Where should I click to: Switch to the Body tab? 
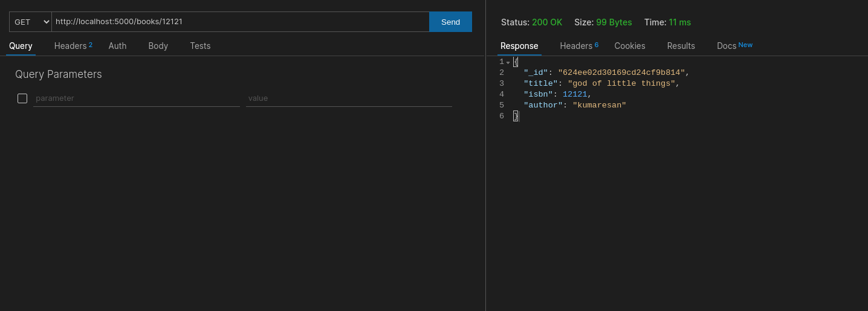[158, 46]
